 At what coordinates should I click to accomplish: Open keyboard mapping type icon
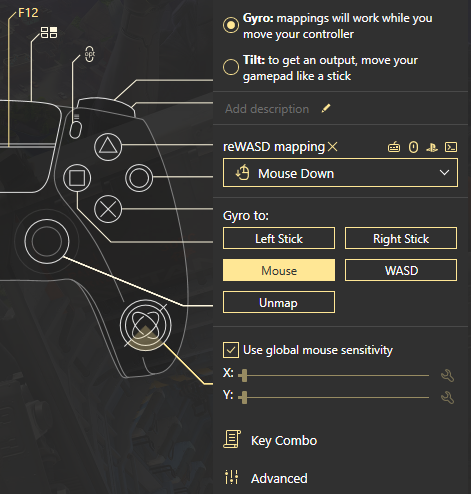pos(394,147)
